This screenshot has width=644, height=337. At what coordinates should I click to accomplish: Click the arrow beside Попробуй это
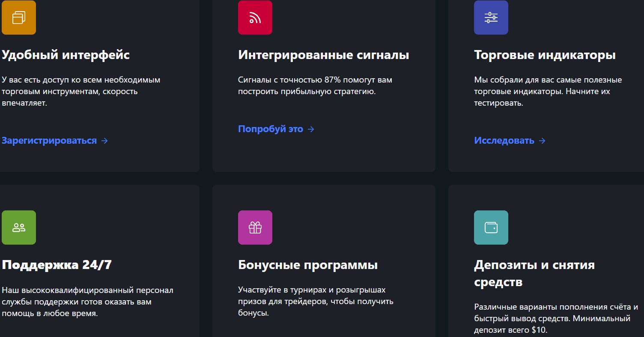pos(311,129)
